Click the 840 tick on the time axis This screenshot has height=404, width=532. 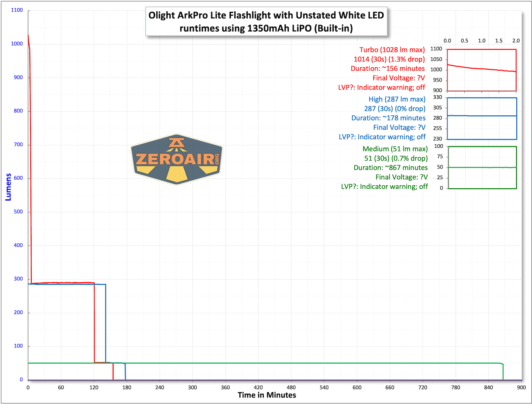click(x=489, y=387)
